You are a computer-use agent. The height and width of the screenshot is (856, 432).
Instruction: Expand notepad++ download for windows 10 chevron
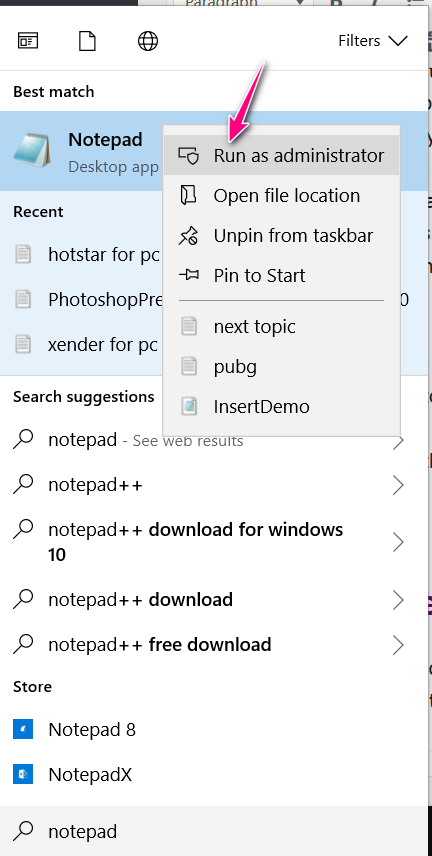pyautogui.click(x=398, y=542)
